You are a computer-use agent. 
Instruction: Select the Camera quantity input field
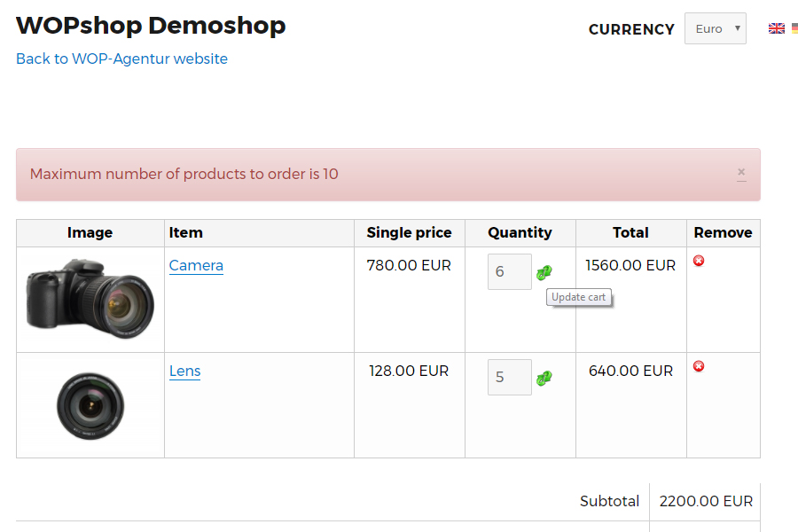[509, 271]
